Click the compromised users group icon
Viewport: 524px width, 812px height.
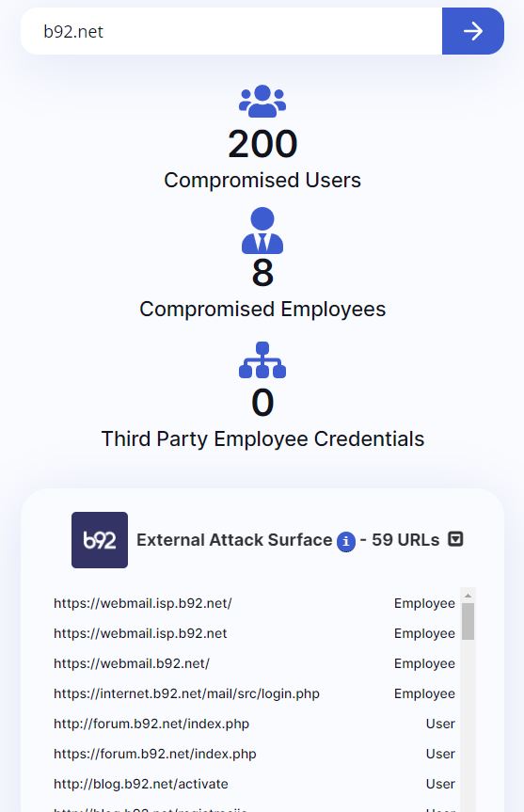[262, 101]
